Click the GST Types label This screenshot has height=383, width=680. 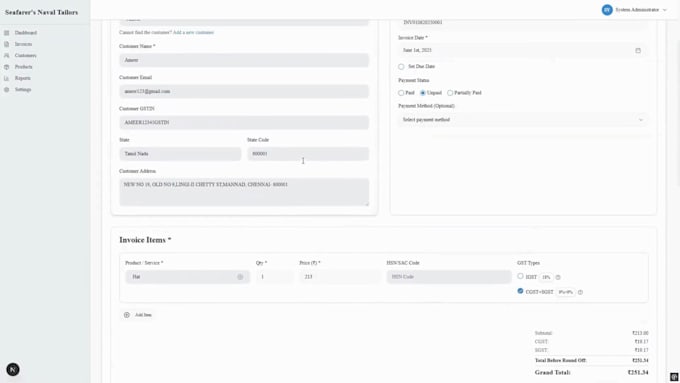coord(528,263)
